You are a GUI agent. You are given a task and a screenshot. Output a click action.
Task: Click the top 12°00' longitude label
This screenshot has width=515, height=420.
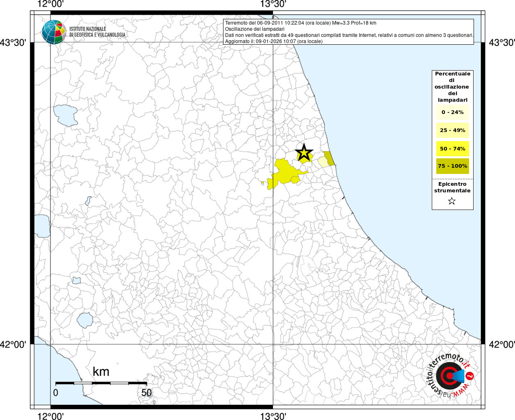50,4
